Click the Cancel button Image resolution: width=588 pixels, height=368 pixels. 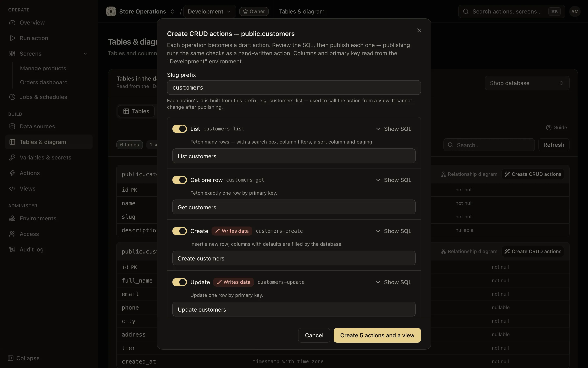[314, 335]
